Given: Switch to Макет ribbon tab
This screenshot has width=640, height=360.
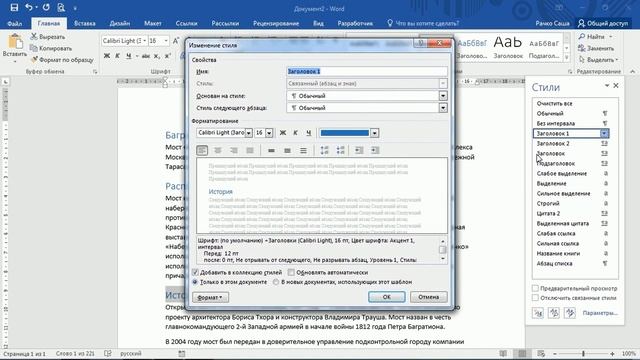Looking at the screenshot, I should 153,23.
